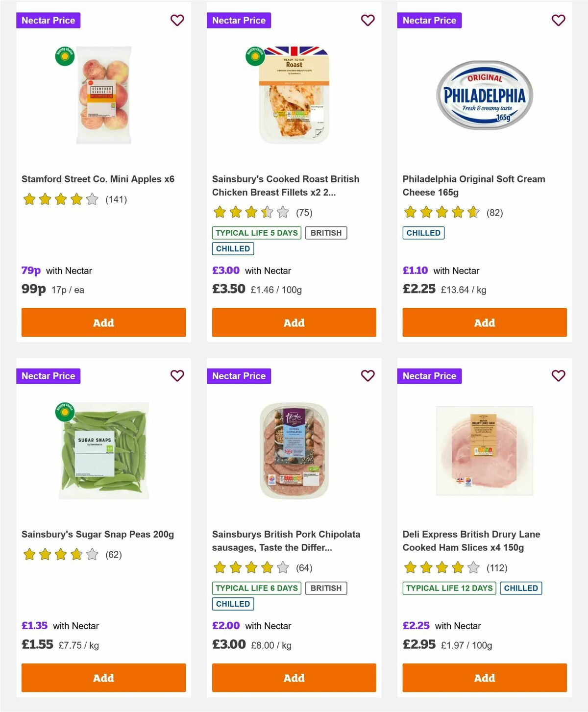Click the CHILLED tag under Philadelphia cream cheese
The height and width of the screenshot is (712, 588).
423,233
